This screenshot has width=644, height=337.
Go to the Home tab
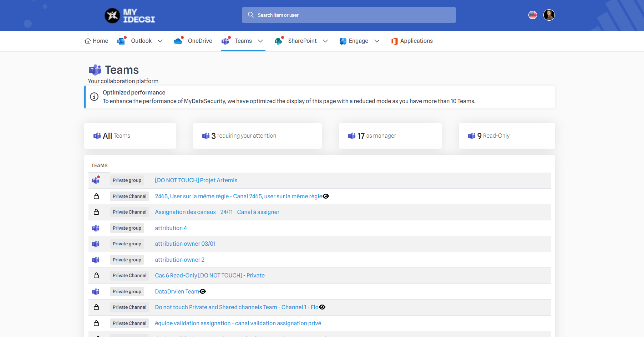point(96,41)
